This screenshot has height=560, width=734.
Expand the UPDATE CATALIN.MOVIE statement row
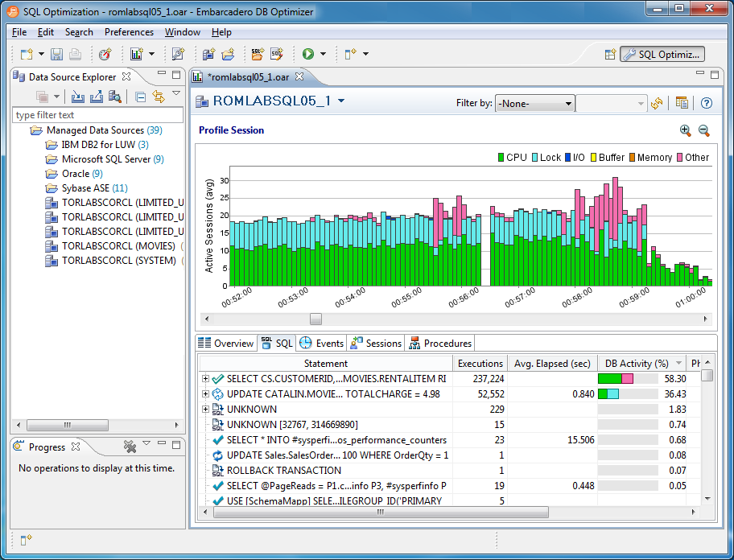[x=205, y=394]
